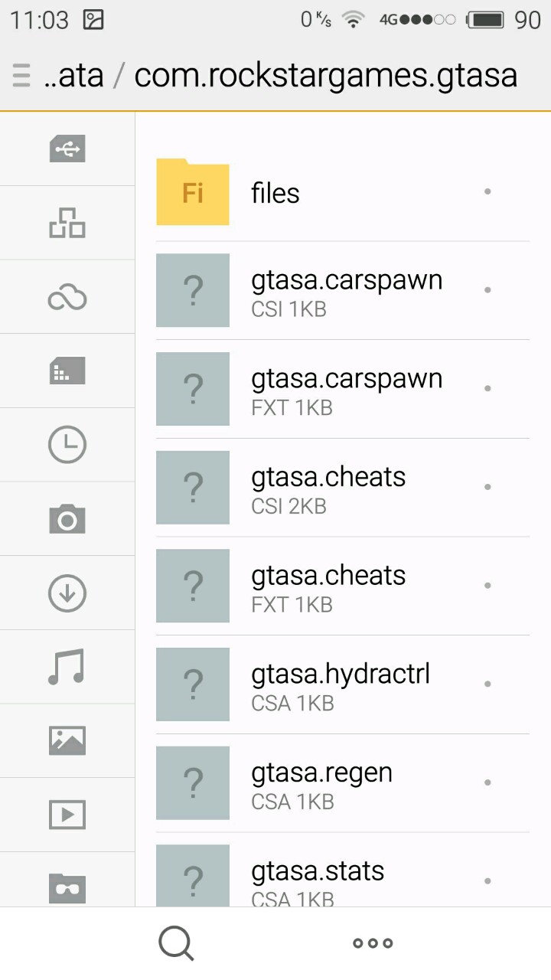Open the gtasa.cheats CSI file
The height and width of the screenshot is (980, 551).
tap(329, 488)
